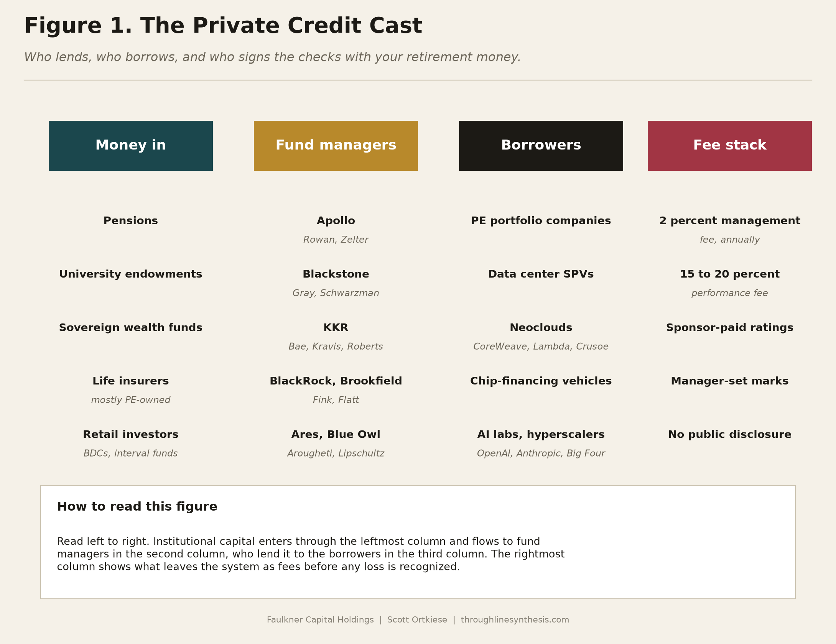The image size is (836, 644).
Task: Click Sovereign wealth funds text
Action: pyautogui.click(x=131, y=328)
